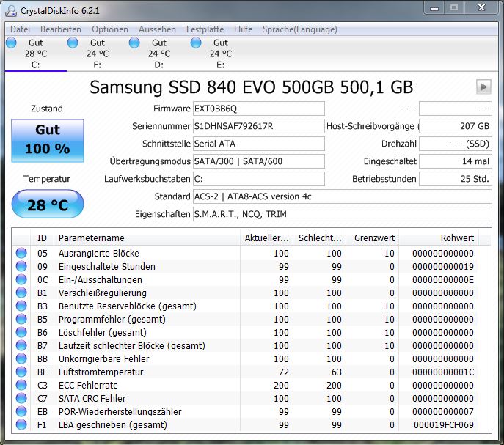Click the Parametername column header

[x=147, y=238]
